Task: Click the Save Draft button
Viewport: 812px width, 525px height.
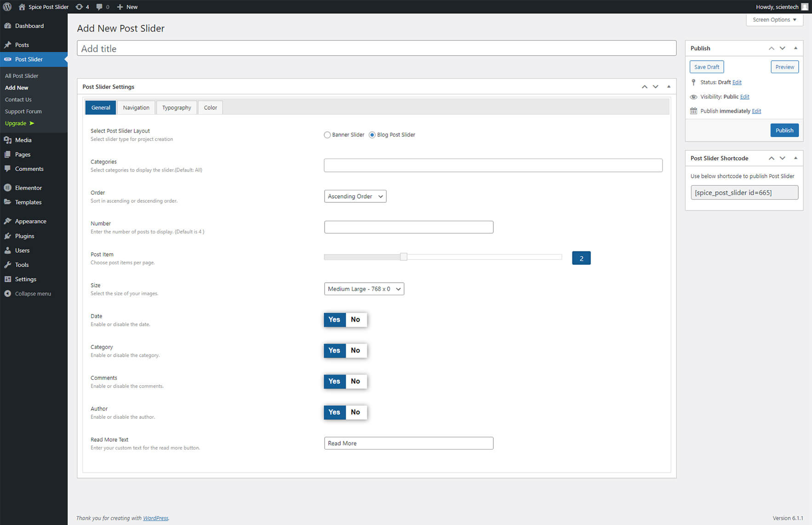Action: coord(706,67)
